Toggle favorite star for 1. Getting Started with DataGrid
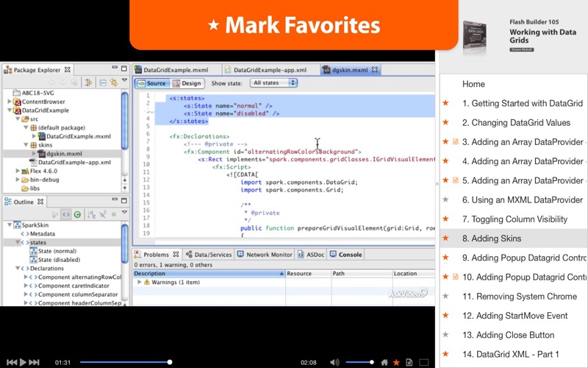 coord(445,103)
